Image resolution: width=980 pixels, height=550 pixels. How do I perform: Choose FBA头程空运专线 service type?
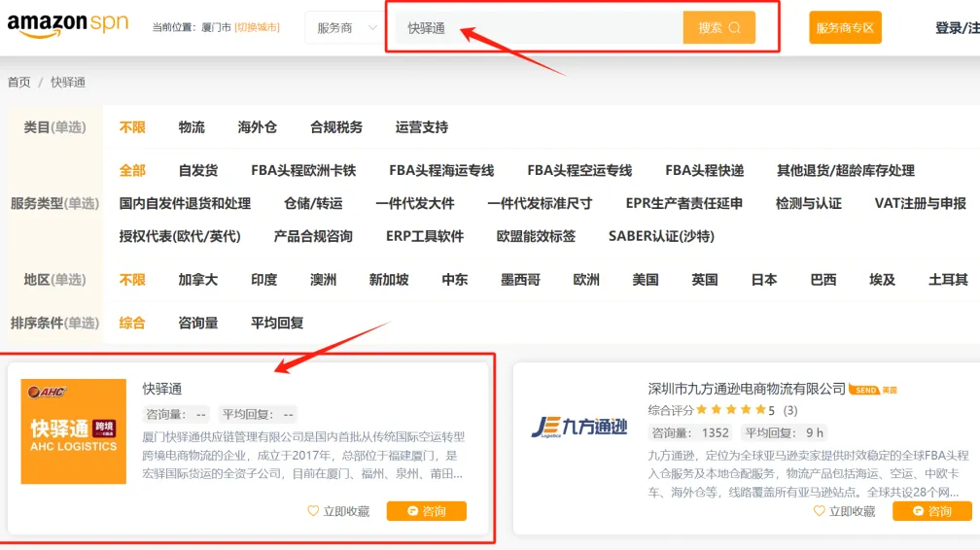pos(579,171)
